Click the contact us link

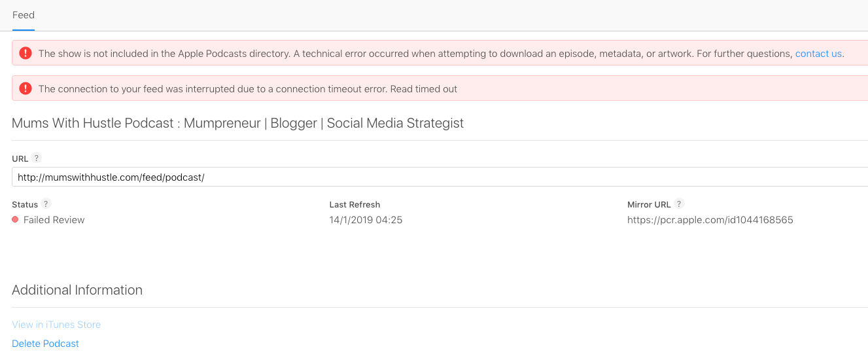818,54
